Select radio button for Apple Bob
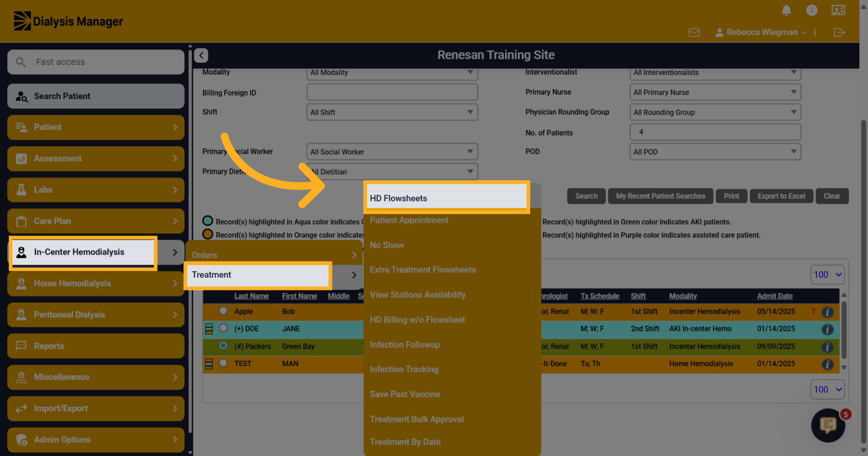 [x=223, y=311]
